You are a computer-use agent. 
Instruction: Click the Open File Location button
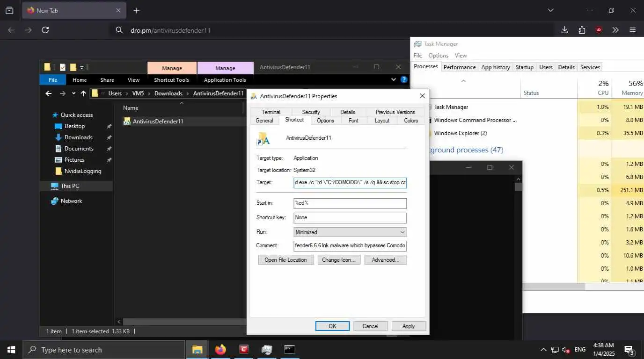coord(285,260)
